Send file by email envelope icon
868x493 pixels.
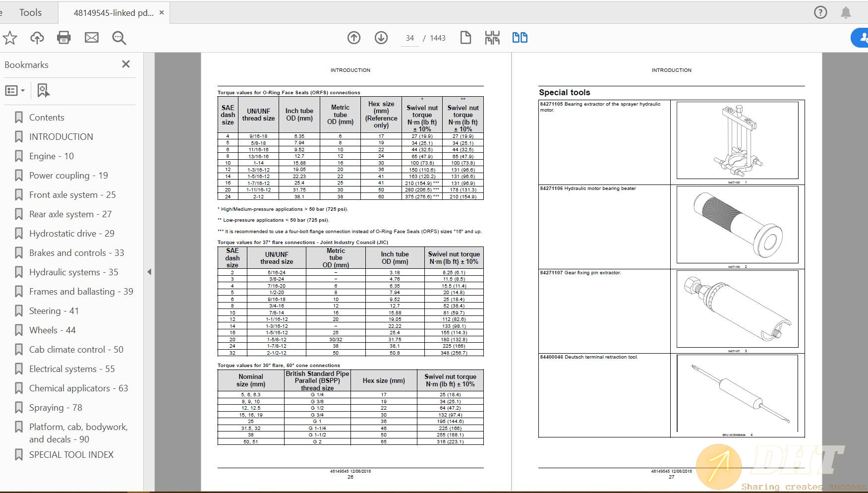(x=92, y=38)
